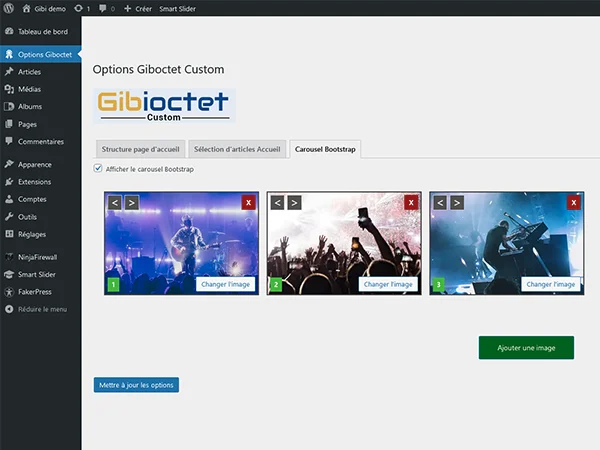Image resolution: width=600 pixels, height=450 pixels.
Task: Move image 3 right with > arrow
Action: click(x=457, y=203)
